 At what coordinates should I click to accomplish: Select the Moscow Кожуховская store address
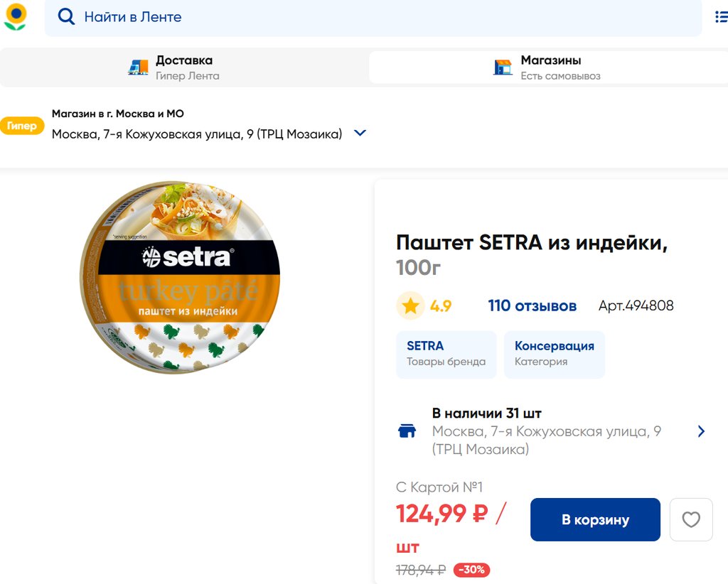[197, 134]
